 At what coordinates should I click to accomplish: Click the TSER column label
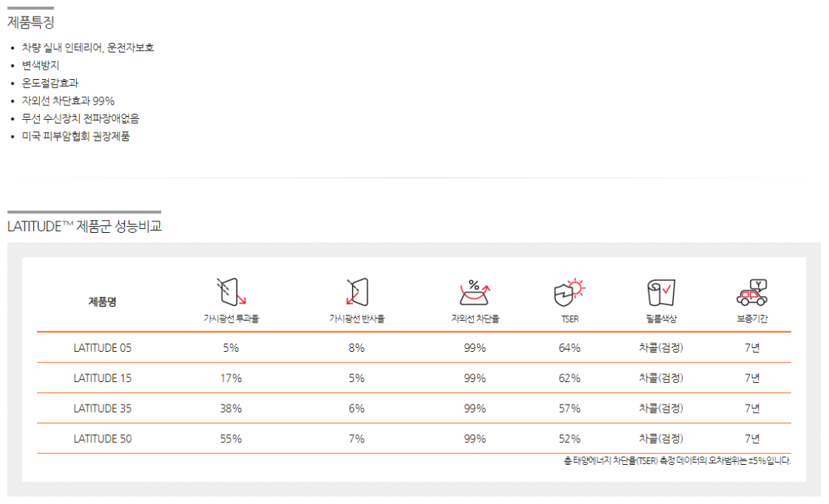point(570,319)
